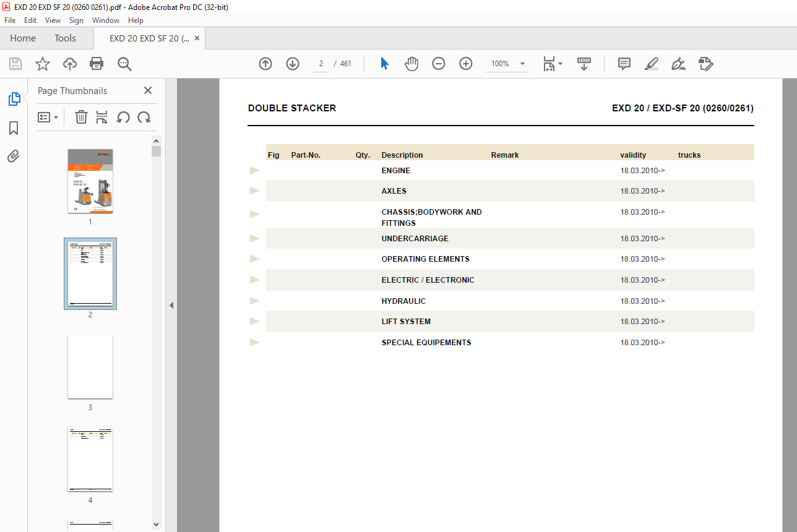Zoom in with the plus circle
This screenshot has height=532, width=797.
click(x=466, y=64)
